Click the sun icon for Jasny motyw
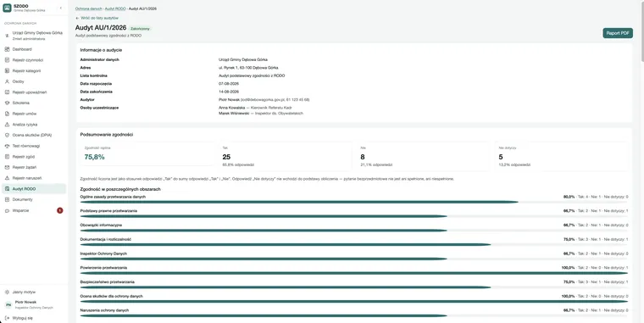Image resolution: width=644 pixels, height=323 pixels. pyautogui.click(x=7, y=292)
